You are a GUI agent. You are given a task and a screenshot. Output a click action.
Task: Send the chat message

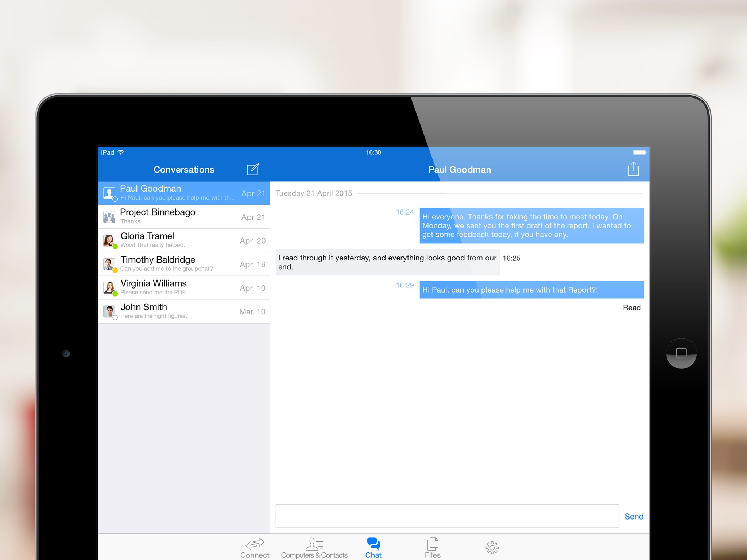[x=634, y=516]
